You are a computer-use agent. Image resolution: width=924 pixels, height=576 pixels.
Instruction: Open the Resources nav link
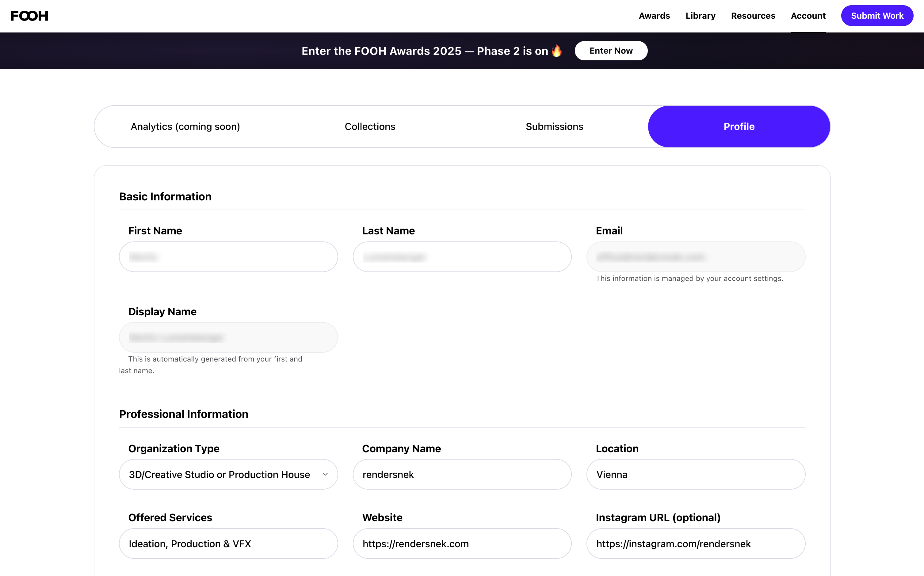753,16
